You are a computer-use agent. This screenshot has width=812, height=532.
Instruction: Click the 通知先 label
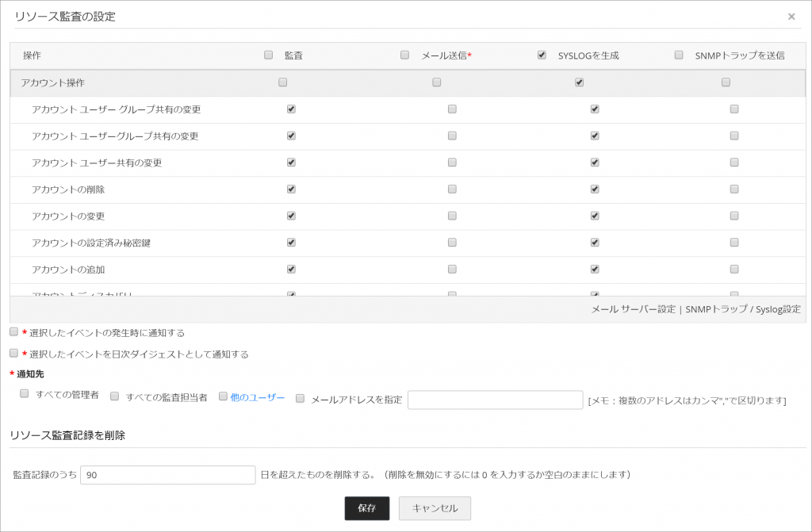30,374
